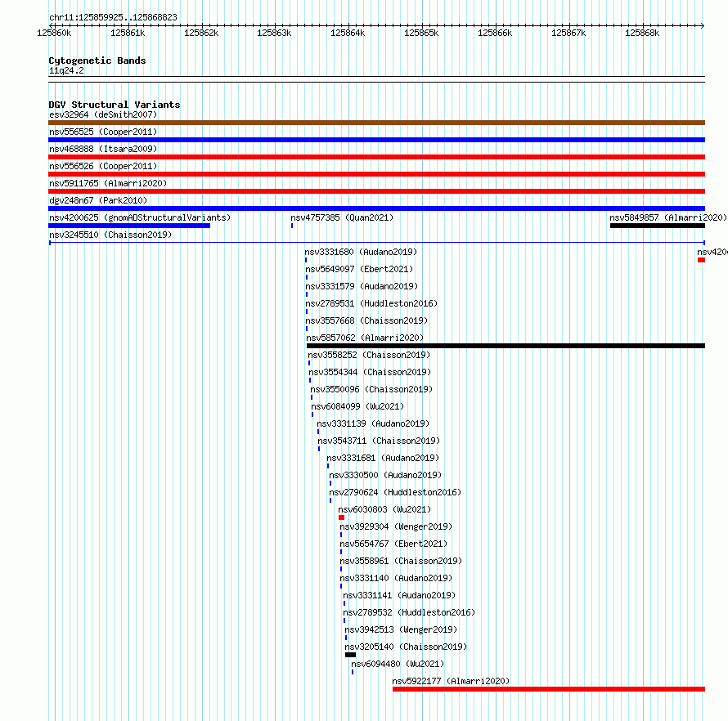Click nsv5849857 (Almarri2020) black bar
The image size is (728, 721).
click(x=658, y=226)
